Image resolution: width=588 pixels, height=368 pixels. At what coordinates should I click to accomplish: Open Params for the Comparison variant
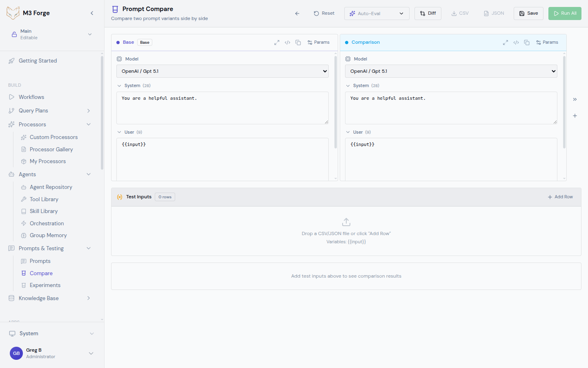pyautogui.click(x=547, y=42)
